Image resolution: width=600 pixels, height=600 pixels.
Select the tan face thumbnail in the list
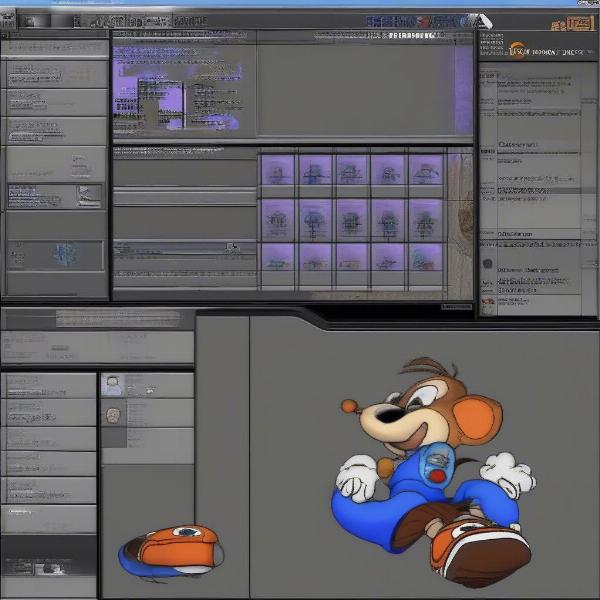pyautogui.click(x=113, y=415)
